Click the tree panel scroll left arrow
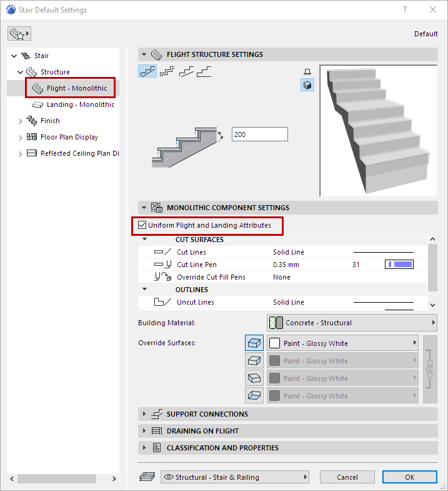This screenshot has height=491, width=448. pyautogui.click(x=12, y=478)
